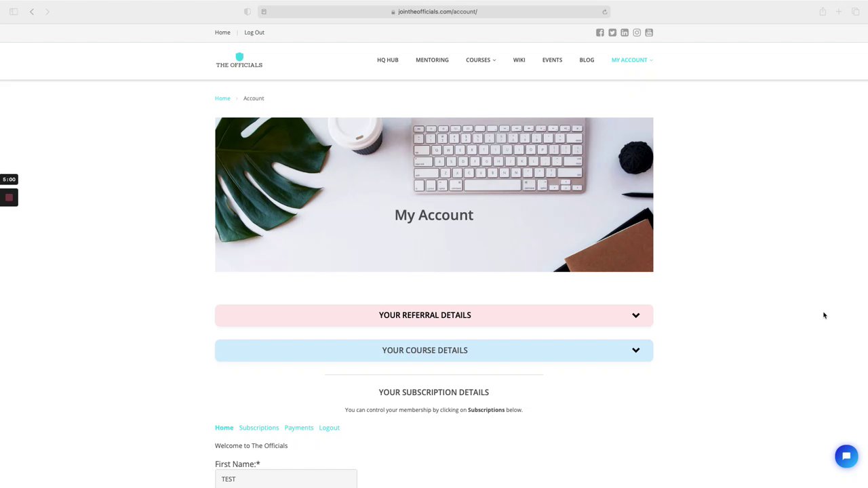Open the Facebook social icon
The height and width of the screenshot is (488, 868).
(x=600, y=33)
